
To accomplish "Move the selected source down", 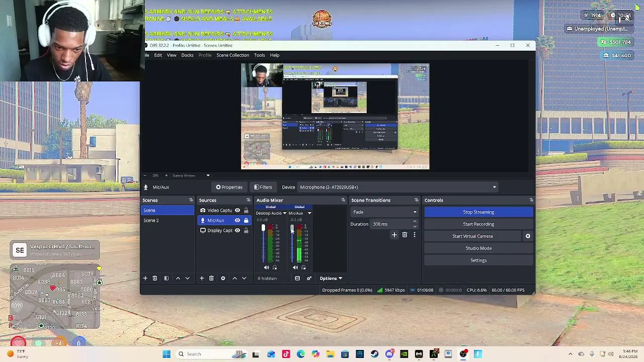I will [244, 278].
